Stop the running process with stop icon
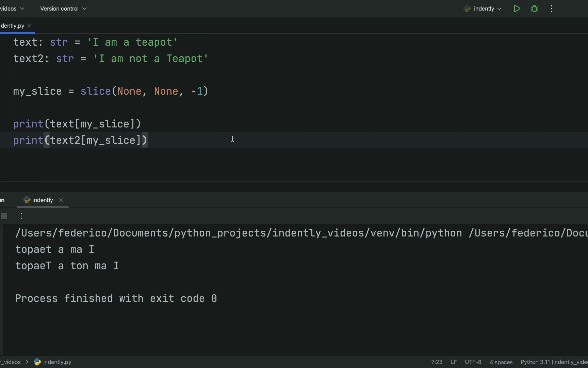588x368 pixels. point(4,216)
